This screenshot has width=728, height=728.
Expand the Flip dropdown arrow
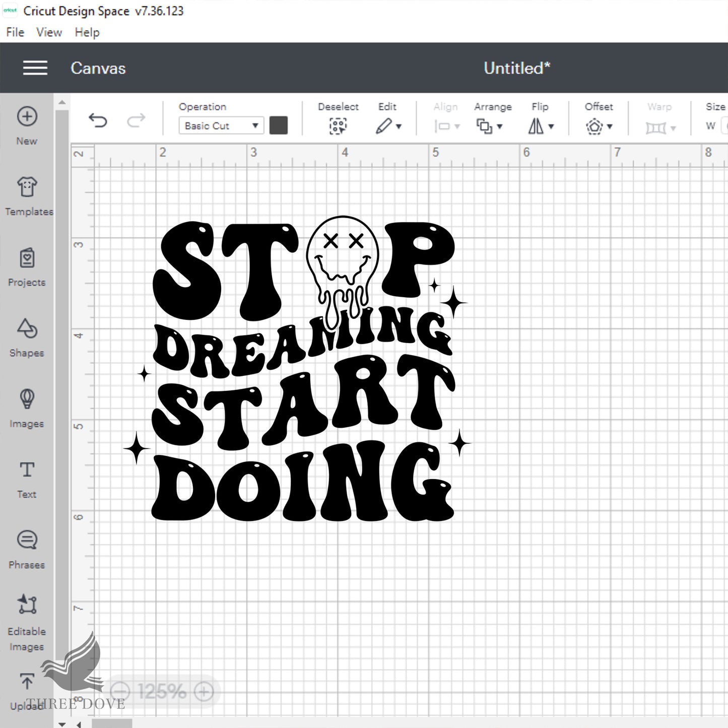551,126
